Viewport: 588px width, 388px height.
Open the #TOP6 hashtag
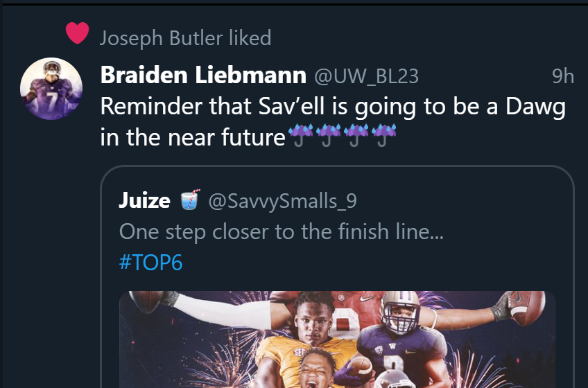click(150, 263)
